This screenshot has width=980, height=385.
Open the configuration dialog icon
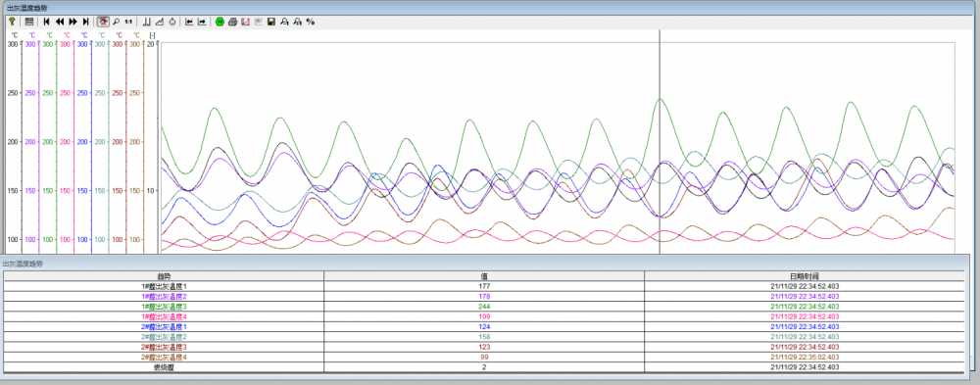(x=29, y=22)
